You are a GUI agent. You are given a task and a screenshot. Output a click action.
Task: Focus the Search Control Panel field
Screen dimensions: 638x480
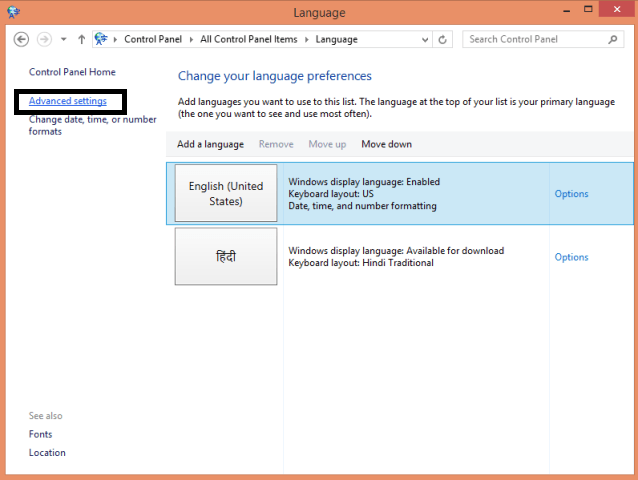coord(543,39)
